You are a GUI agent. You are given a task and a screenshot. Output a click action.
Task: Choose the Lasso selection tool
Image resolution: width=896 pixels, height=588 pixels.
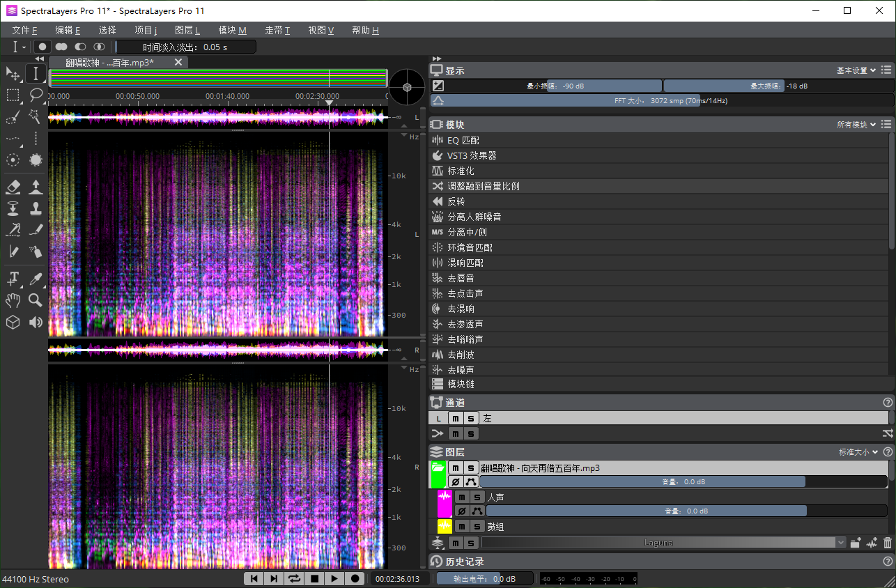point(36,95)
